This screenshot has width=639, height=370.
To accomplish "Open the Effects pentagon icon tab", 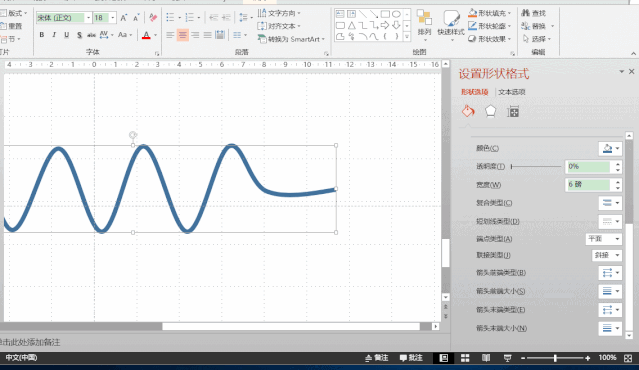I will tap(490, 111).
